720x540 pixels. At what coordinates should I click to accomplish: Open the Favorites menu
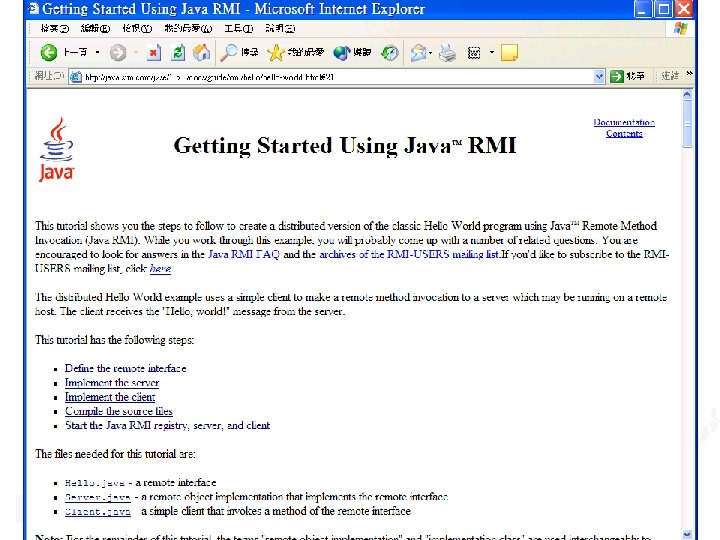click(188, 28)
